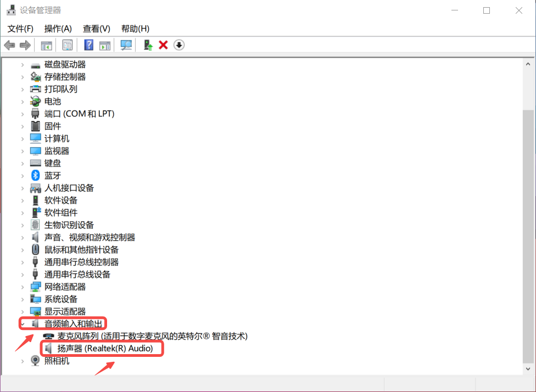The width and height of the screenshot is (536, 392).
Task: Click the Update driver toolbar icon
Action: pyautogui.click(x=147, y=45)
